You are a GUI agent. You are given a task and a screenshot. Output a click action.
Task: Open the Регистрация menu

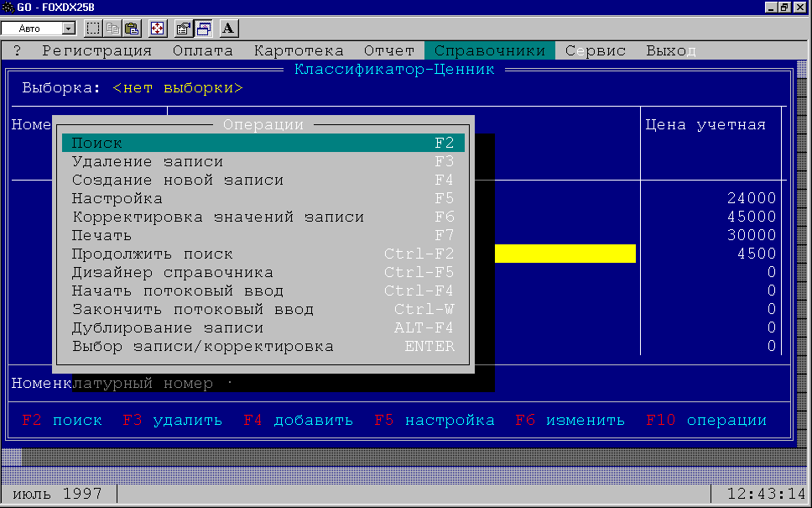coord(96,50)
